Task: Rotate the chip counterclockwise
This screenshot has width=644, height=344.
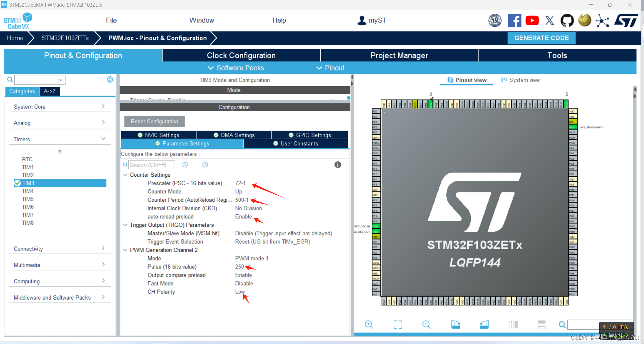Action: (484, 324)
